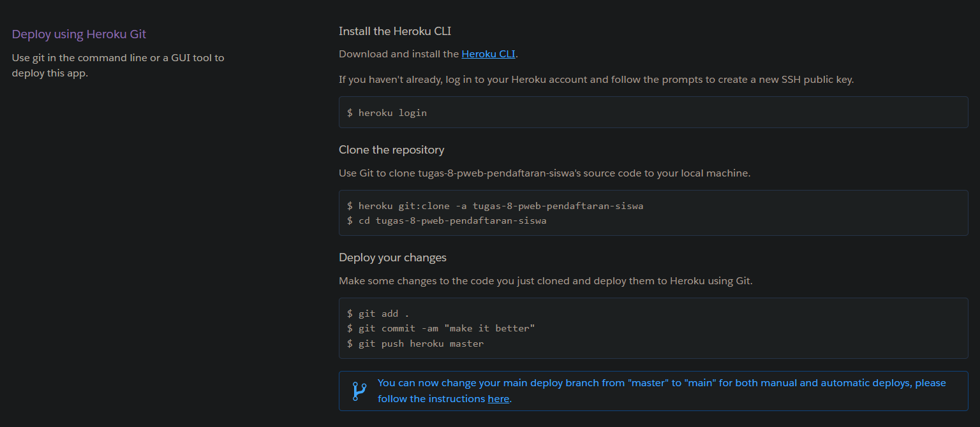The width and height of the screenshot is (980, 427).
Task: Open the Heroku CLI download link
Action: 488,54
